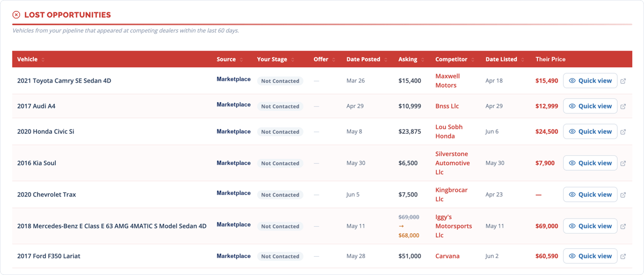Sort table by Your Stage column
Image resolution: width=644 pixels, height=275 pixels.
276,59
